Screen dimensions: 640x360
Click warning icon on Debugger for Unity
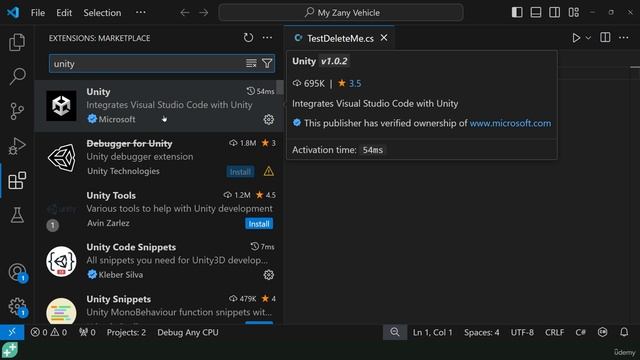(269, 171)
